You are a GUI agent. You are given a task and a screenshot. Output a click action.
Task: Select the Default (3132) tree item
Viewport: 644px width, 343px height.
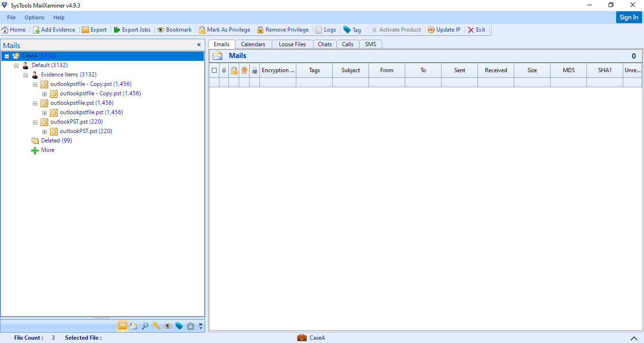coord(50,65)
